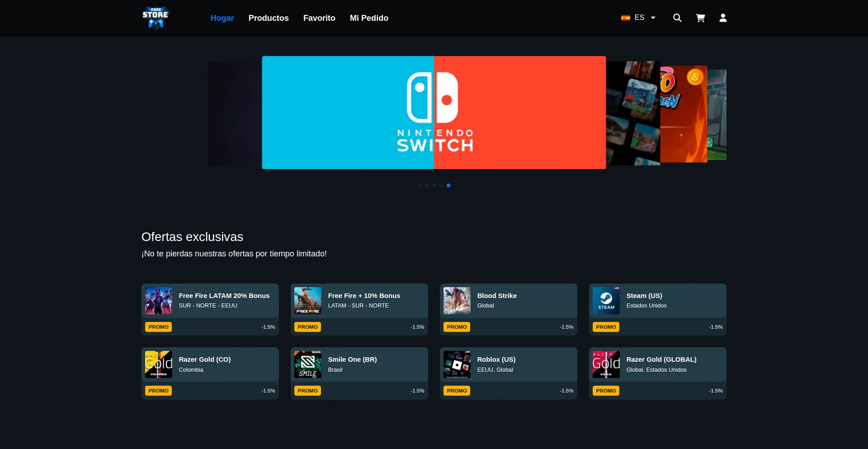Open the Roblox (US) title
Viewport: 868px width, 449px height.
(496, 359)
